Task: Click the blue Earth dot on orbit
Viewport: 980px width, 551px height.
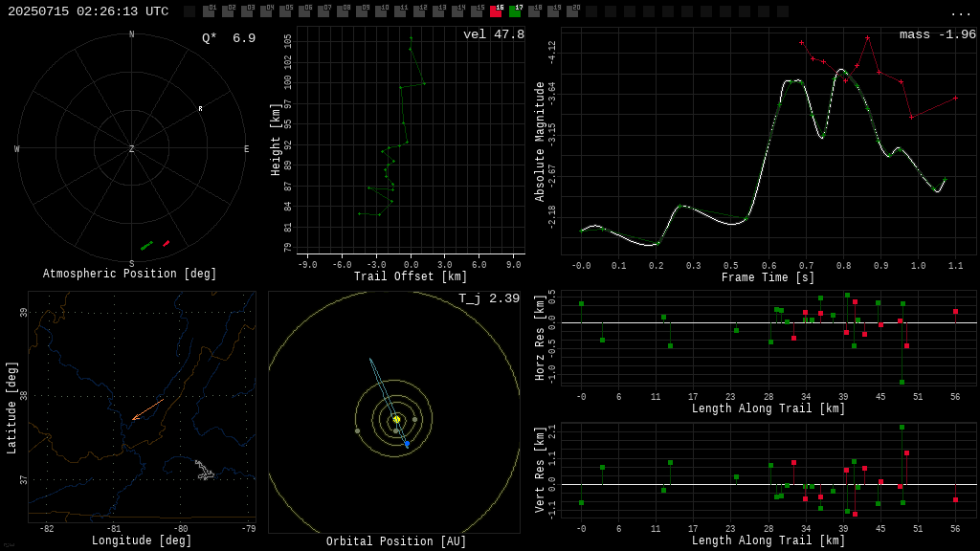Action: click(407, 444)
